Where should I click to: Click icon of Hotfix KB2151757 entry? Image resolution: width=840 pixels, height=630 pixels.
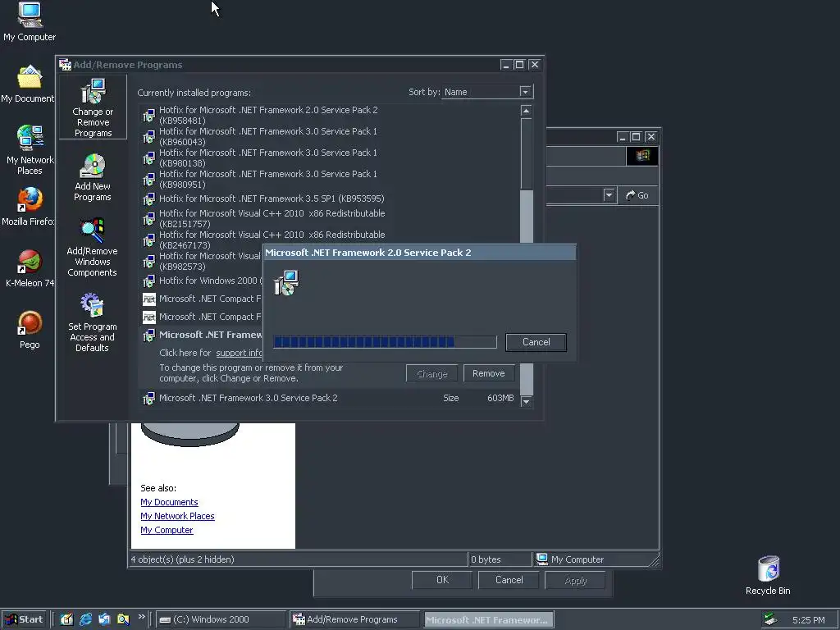click(149, 218)
